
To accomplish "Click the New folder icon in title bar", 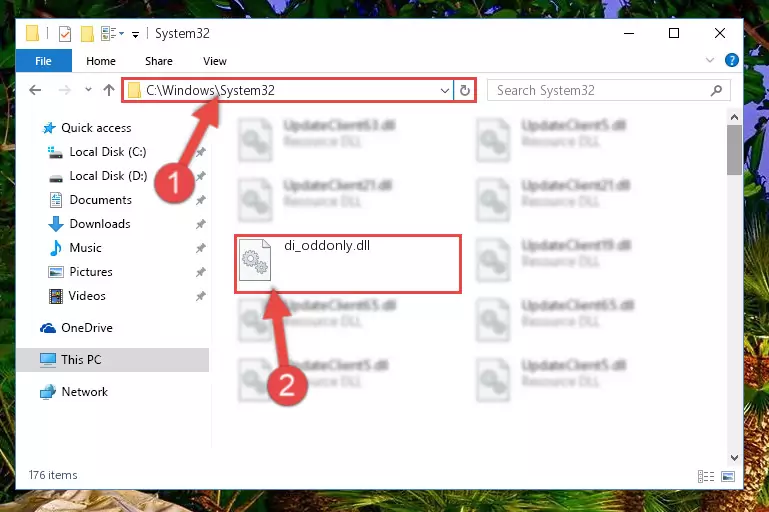I will (x=87, y=34).
